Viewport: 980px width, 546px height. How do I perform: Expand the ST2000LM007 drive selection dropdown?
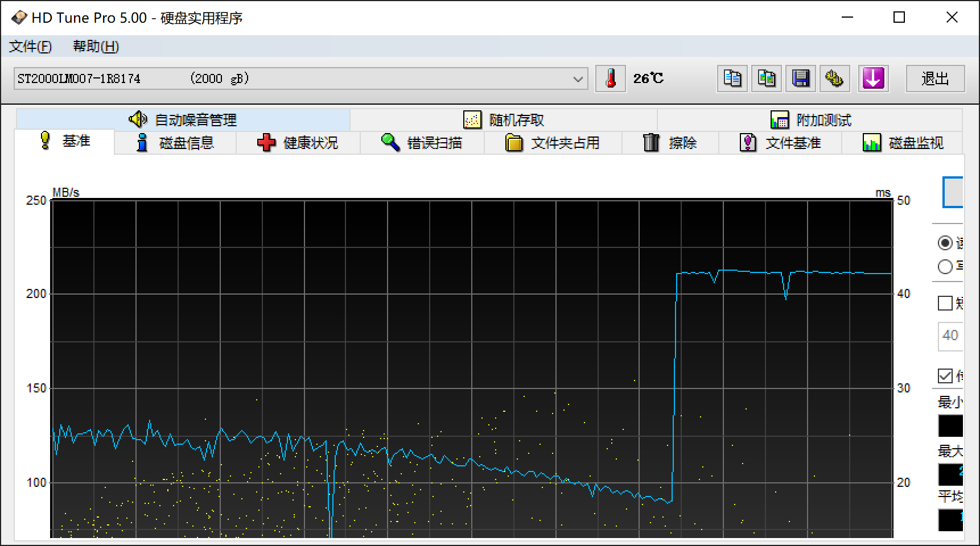pyautogui.click(x=578, y=79)
